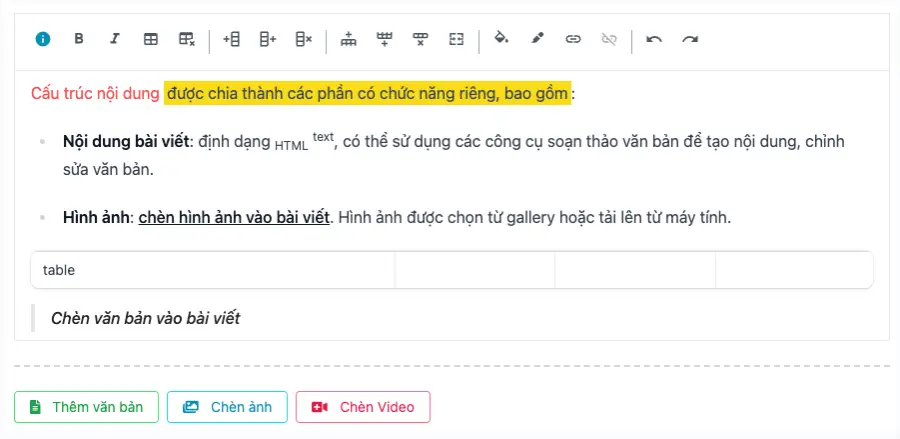This screenshot has height=439, width=900.
Task: Insert row below the current row
Action: [384, 39]
